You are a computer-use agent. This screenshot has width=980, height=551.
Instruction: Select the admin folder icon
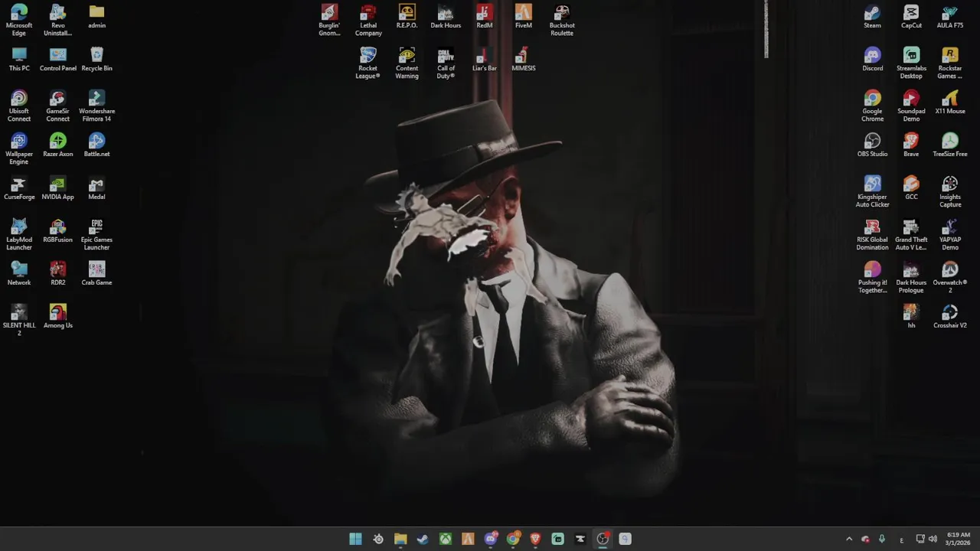tap(96, 16)
